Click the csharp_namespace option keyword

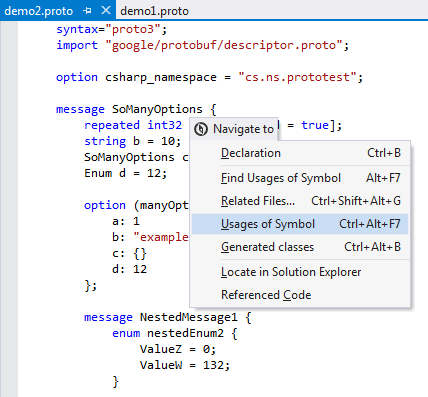[161, 77]
